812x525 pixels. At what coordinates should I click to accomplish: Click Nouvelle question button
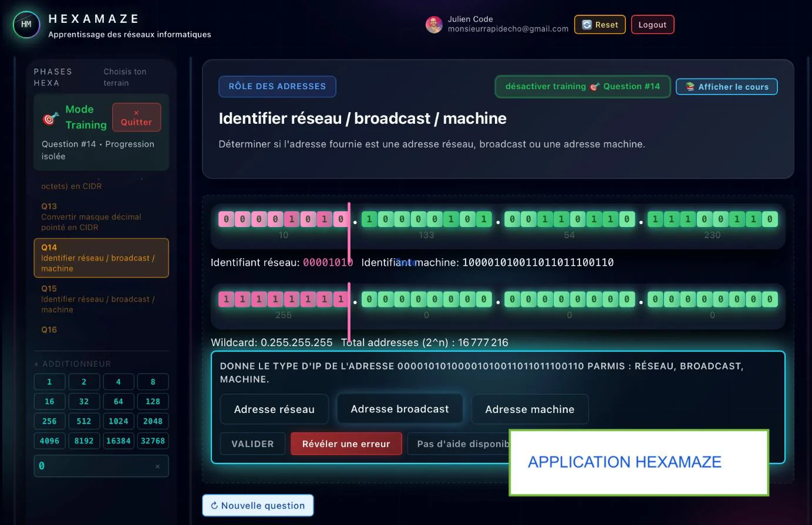point(258,506)
